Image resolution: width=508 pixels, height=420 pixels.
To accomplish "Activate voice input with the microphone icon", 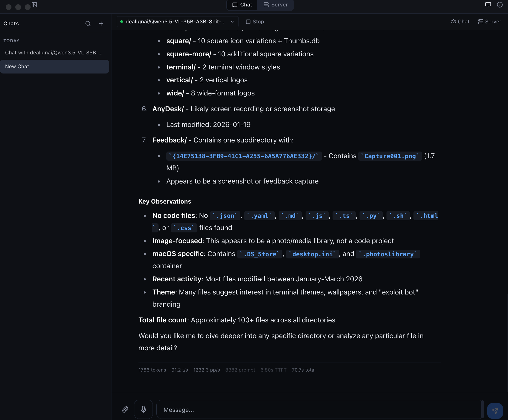I will pos(143,409).
